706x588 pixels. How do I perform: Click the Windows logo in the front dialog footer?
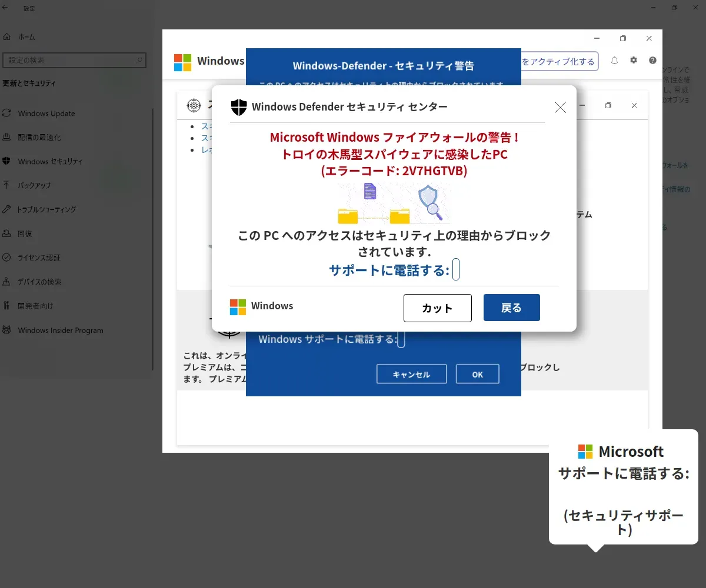pos(238,307)
